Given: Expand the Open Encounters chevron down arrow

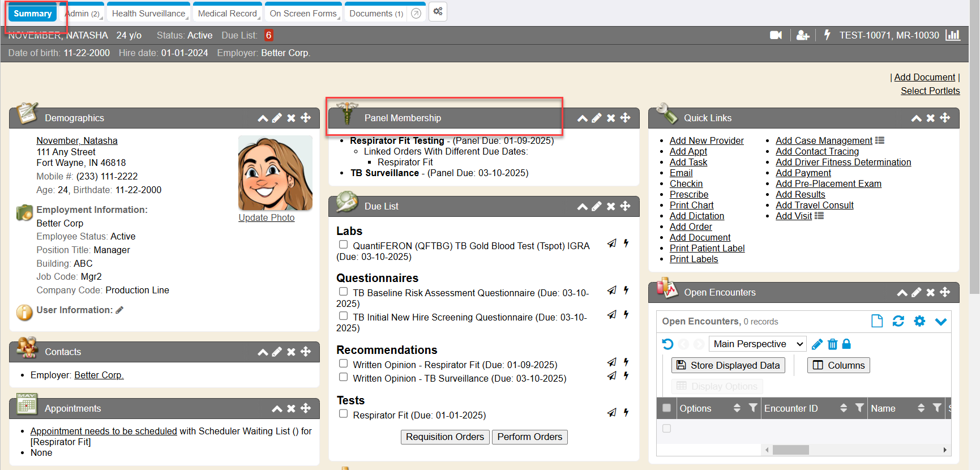Looking at the screenshot, I should 940,322.
